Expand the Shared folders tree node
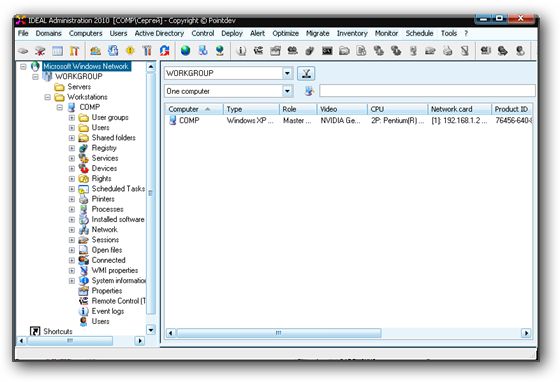 (x=72, y=138)
